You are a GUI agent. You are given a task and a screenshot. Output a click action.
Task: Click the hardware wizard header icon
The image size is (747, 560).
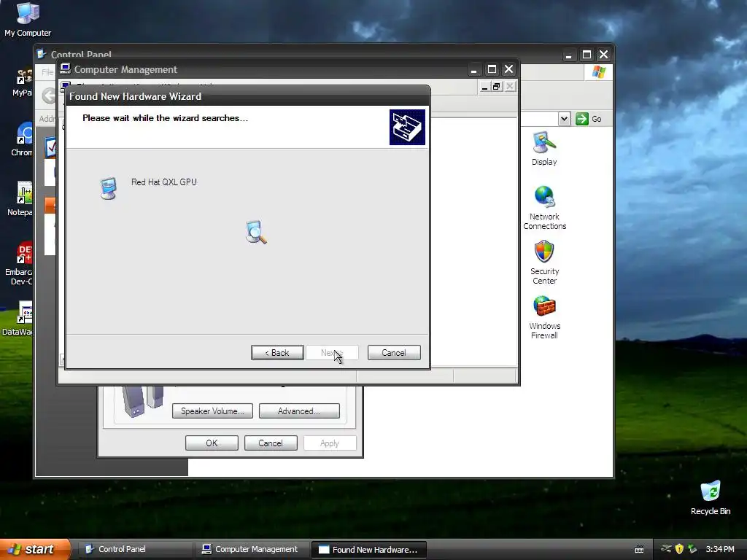(407, 127)
